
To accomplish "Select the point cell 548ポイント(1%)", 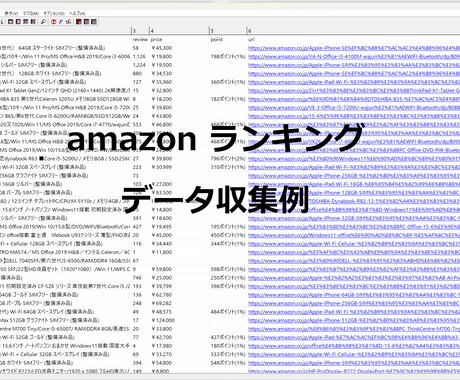I will pyautogui.click(x=228, y=363).
